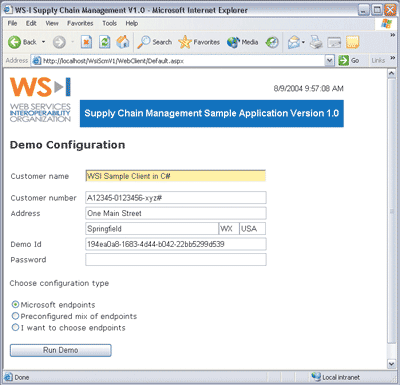
Task: Expand the address bar URL dropdown
Action: [329, 61]
